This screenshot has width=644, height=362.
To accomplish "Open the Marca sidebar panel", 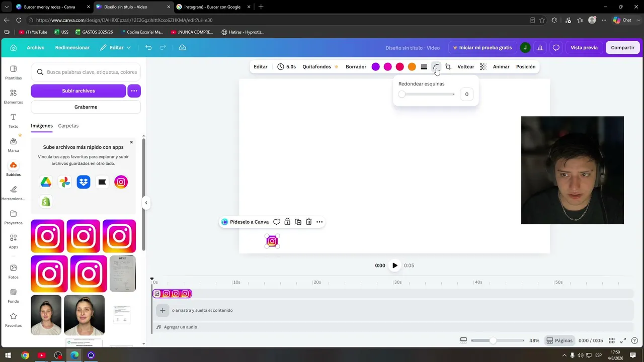I will click(x=14, y=145).
